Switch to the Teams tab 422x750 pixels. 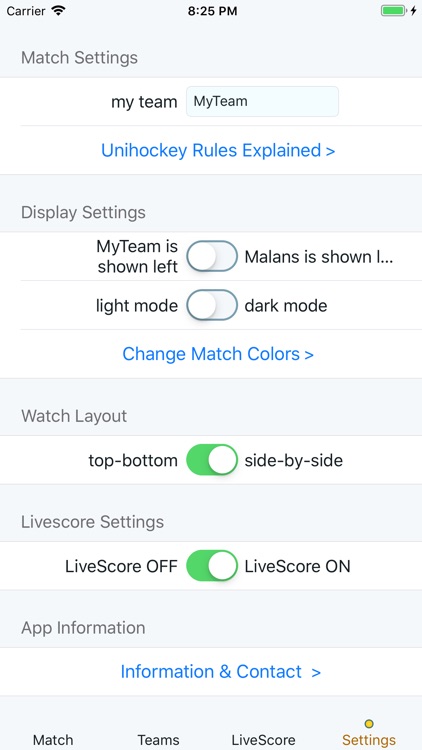158,739
